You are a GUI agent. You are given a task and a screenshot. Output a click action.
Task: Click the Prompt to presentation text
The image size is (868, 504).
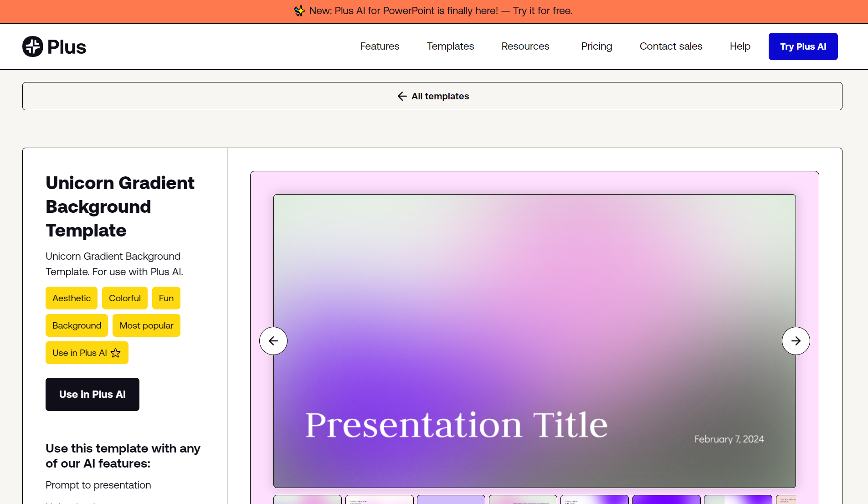pos(98,485)
